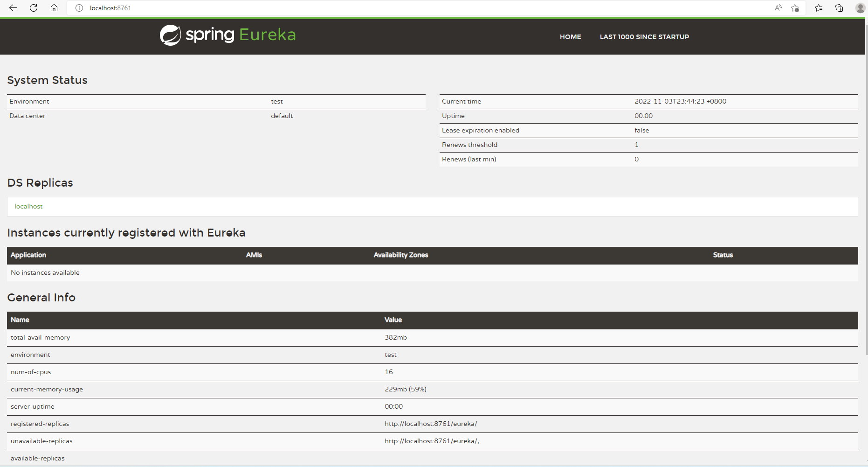The height and width of the screenshot is (467, 868).
Task: Click the Availability Zones column header
Action: 400,255
